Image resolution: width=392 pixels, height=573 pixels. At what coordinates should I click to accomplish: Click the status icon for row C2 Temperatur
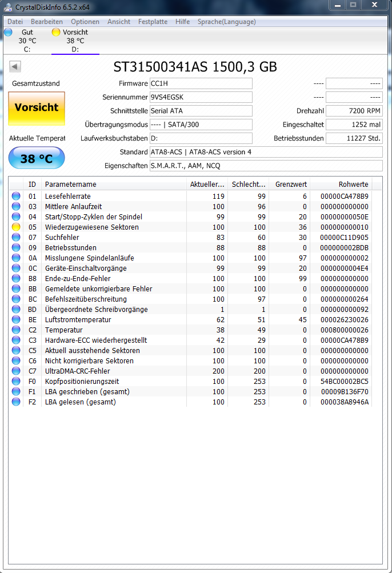(16, 330)
